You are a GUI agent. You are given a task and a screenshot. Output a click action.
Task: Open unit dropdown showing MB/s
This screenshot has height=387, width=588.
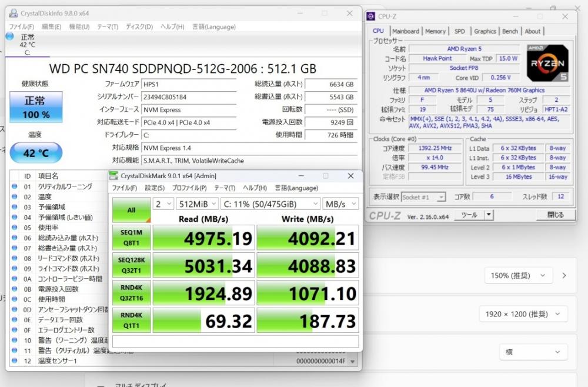[x=340, y=204]
